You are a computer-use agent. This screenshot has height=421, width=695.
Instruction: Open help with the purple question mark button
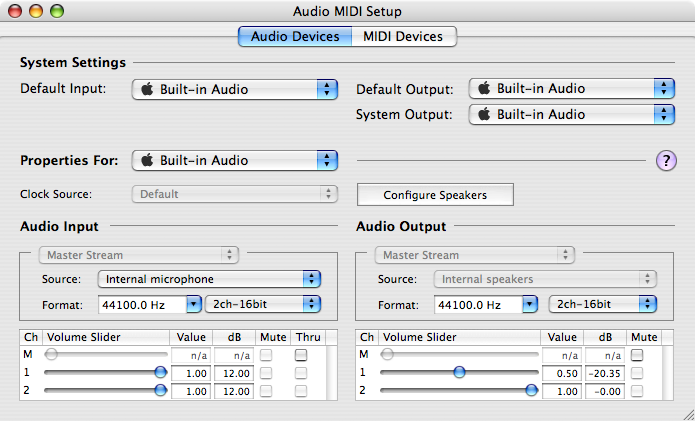[666, 160]
